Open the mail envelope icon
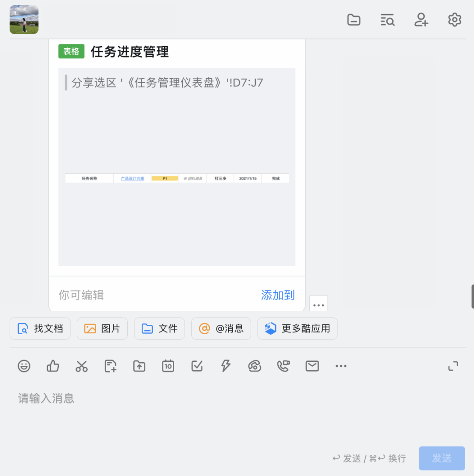The width and height of the screenshot is (474, 476). pos(312,366)
